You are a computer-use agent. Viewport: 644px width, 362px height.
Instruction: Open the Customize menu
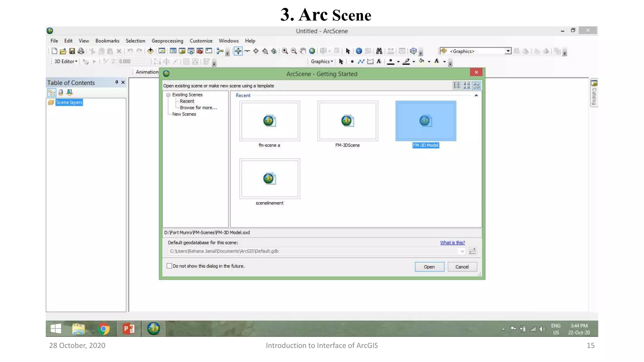[x=201, y=41]
